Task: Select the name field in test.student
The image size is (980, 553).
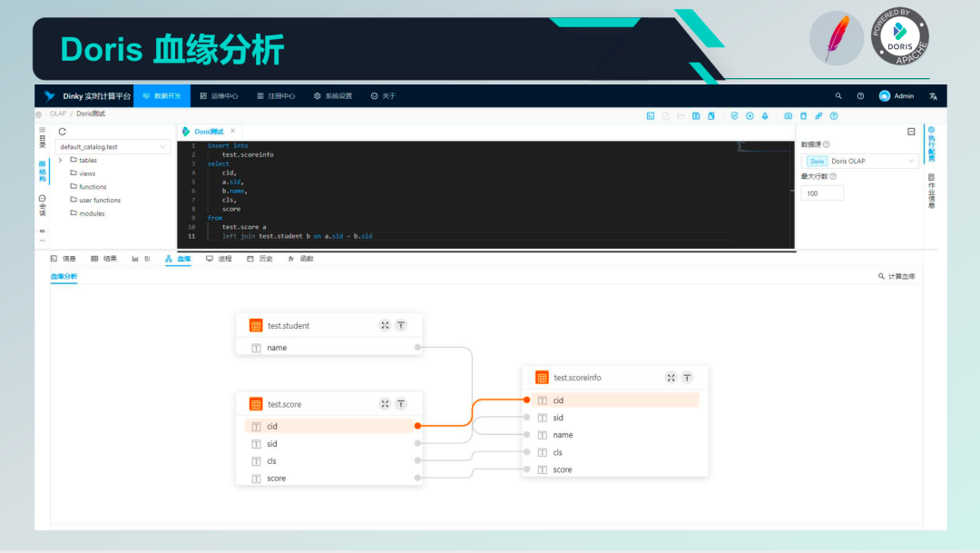Action: click(x=328, y=347)
